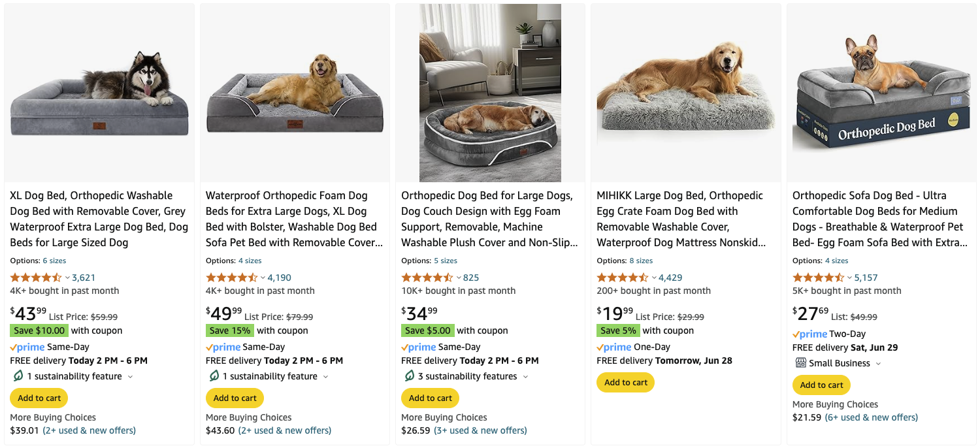Expand sustainability feature chevron on Waterproof Orthopedic bed
Screen dimensions: 980x448
[x=325, y=377]
